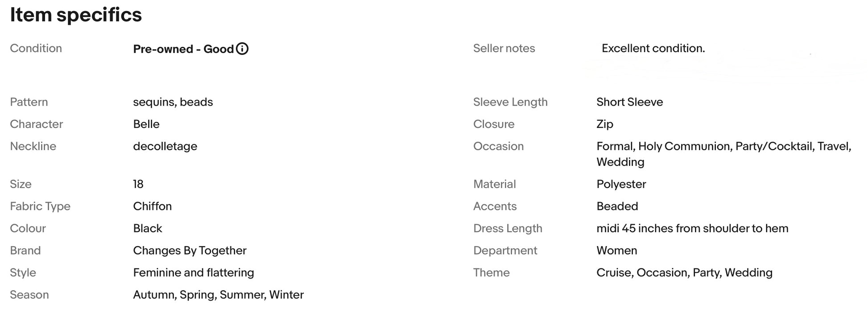This screenshot has width=868, height=312.
Task: Select the Zip closure value
Action: click(605, 124)
